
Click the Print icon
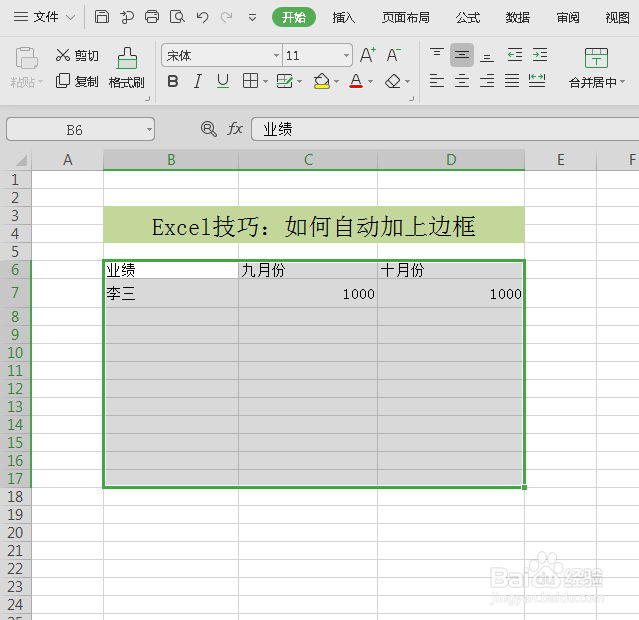click(152, 17)
